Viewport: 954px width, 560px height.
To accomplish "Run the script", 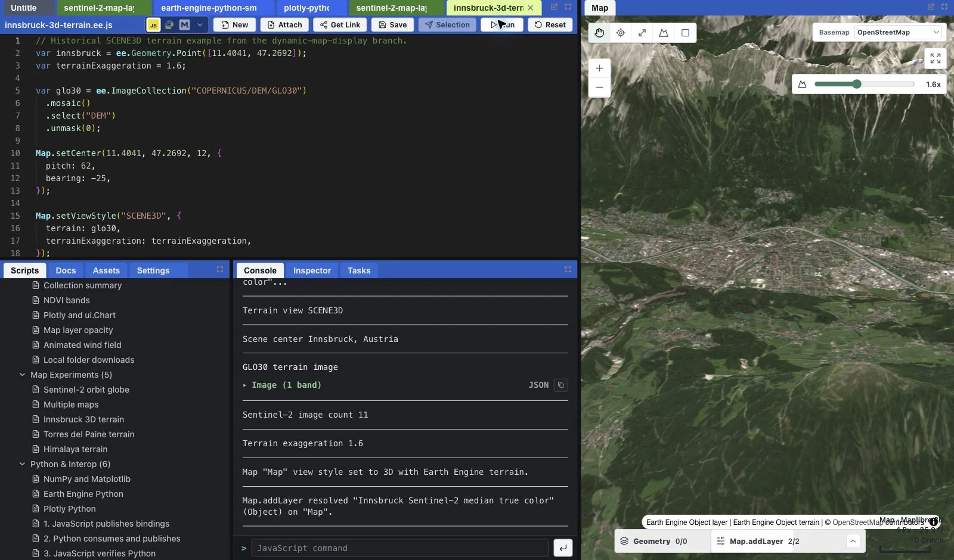I will (502, 25).
